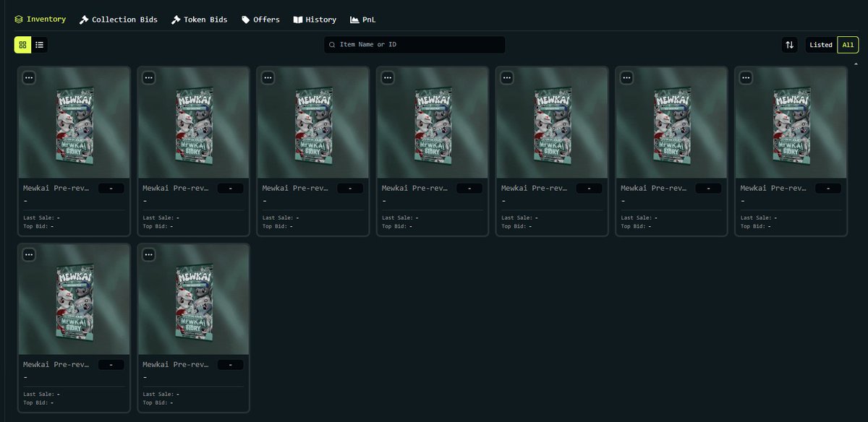Open three-dot menu on third top-row Mewkai card
Screen dimensions: 868x422
268,77
